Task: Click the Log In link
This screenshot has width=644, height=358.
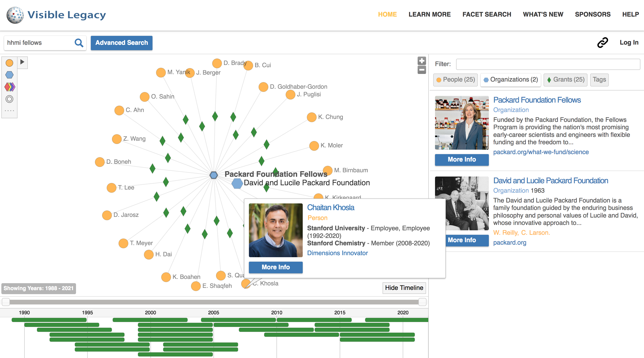Action: tap(629, 43)
